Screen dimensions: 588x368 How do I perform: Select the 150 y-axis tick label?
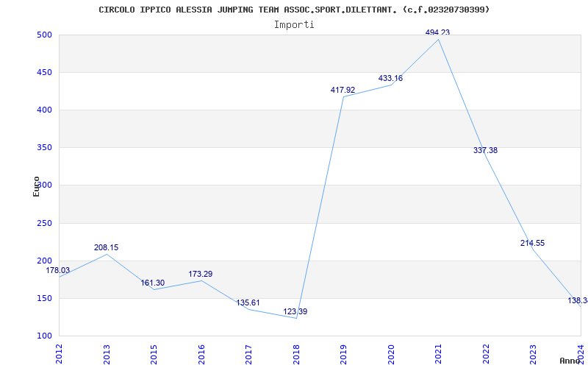click(44, 299)
